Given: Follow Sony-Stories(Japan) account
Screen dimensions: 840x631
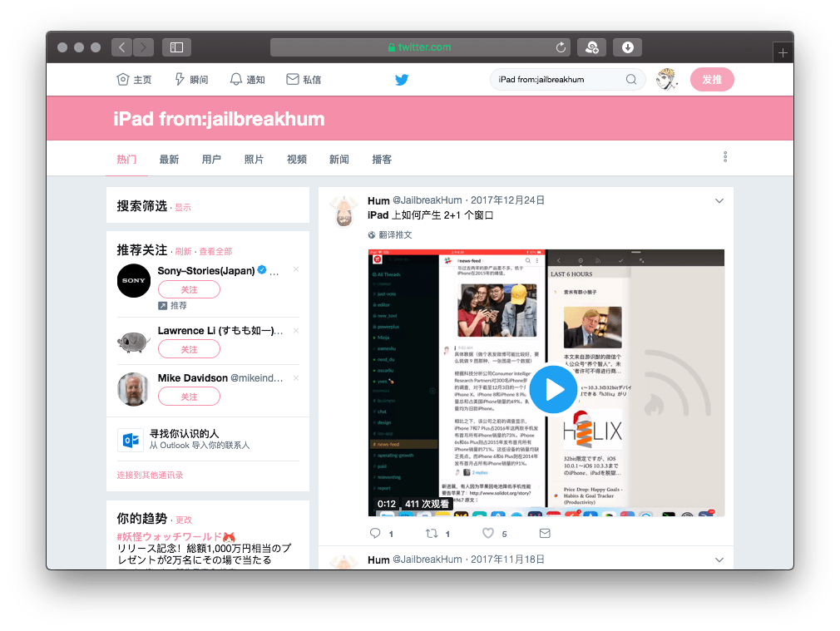Looking at the screenshot, I should pos(189,289).
